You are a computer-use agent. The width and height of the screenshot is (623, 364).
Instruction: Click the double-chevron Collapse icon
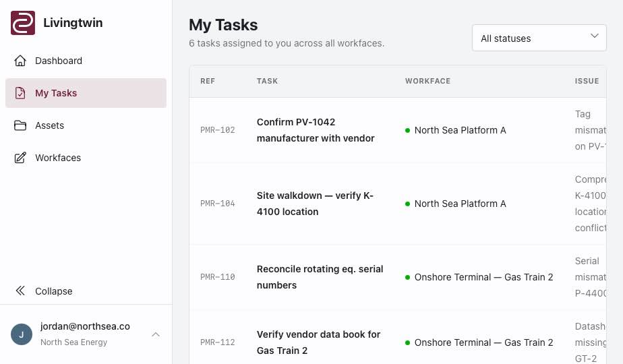(x=20, y=291)
